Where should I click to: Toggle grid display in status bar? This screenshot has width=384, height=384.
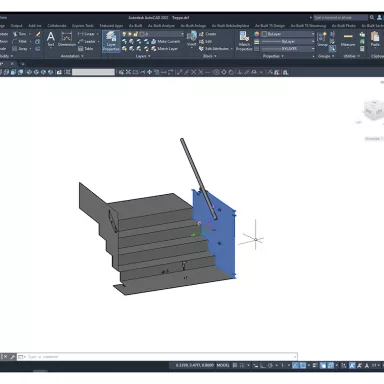pyautogui.click(x=235, y=365)
